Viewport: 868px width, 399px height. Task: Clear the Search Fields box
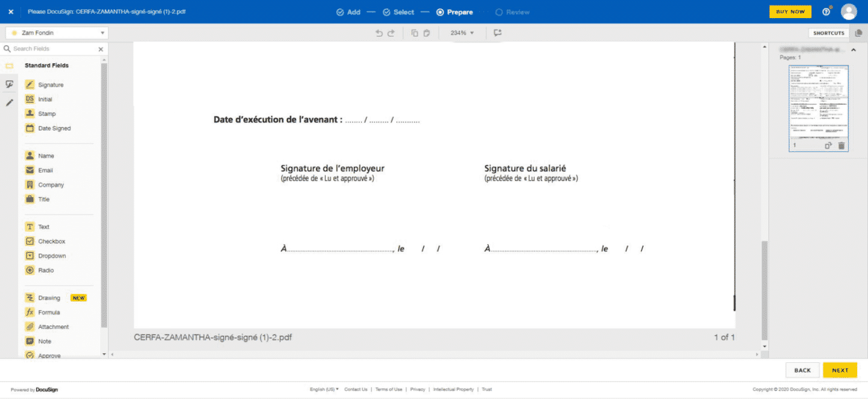(x=101, y=49)
